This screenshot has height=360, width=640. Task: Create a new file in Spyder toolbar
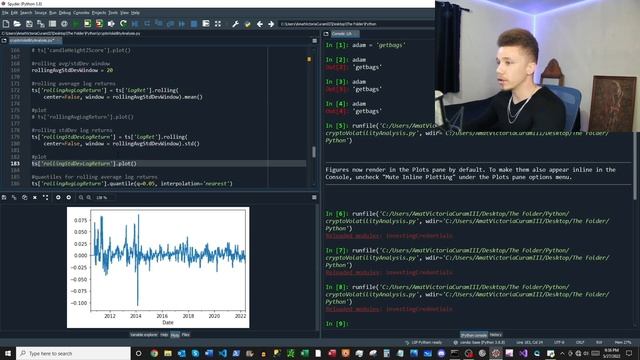click(6, 24)
